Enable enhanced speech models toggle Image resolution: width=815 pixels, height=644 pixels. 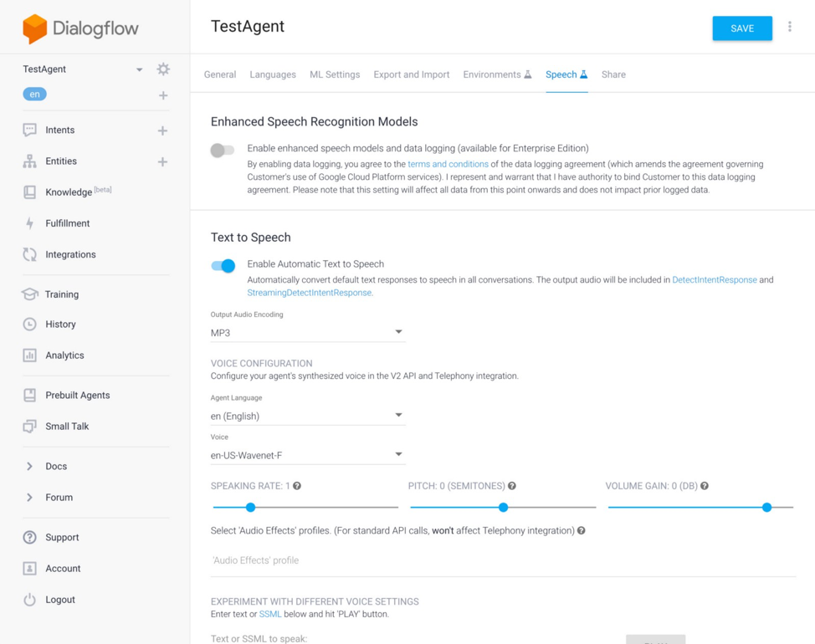click(223, 151)
